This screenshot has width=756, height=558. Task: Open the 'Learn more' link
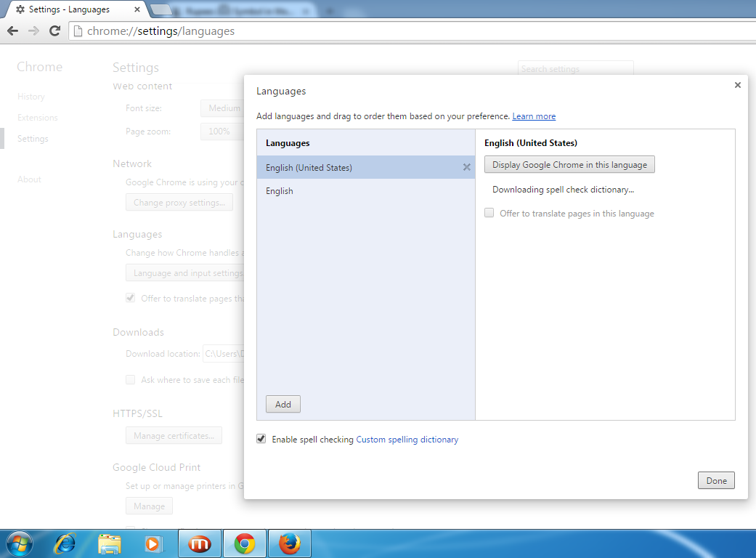point(534,116)
